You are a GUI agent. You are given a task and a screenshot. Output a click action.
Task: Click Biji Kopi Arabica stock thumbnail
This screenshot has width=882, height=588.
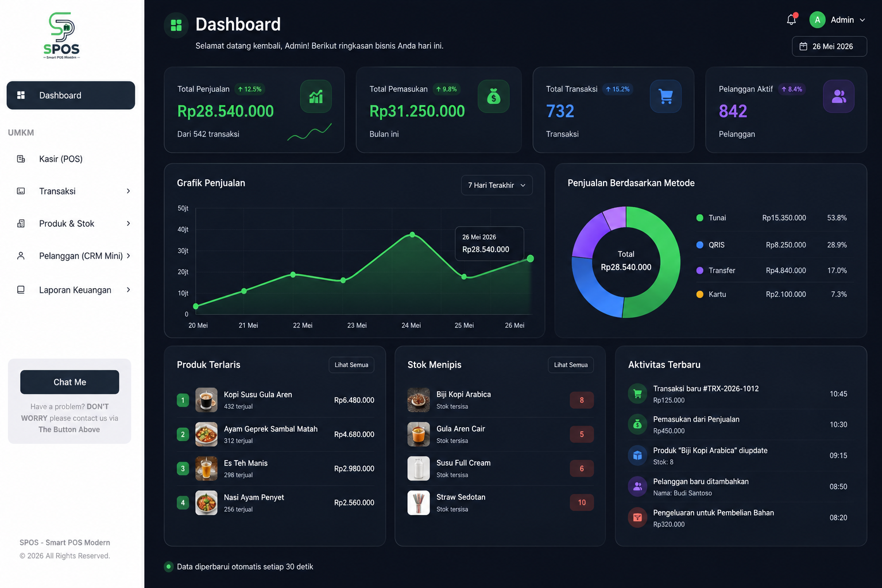tap(419, 400)
